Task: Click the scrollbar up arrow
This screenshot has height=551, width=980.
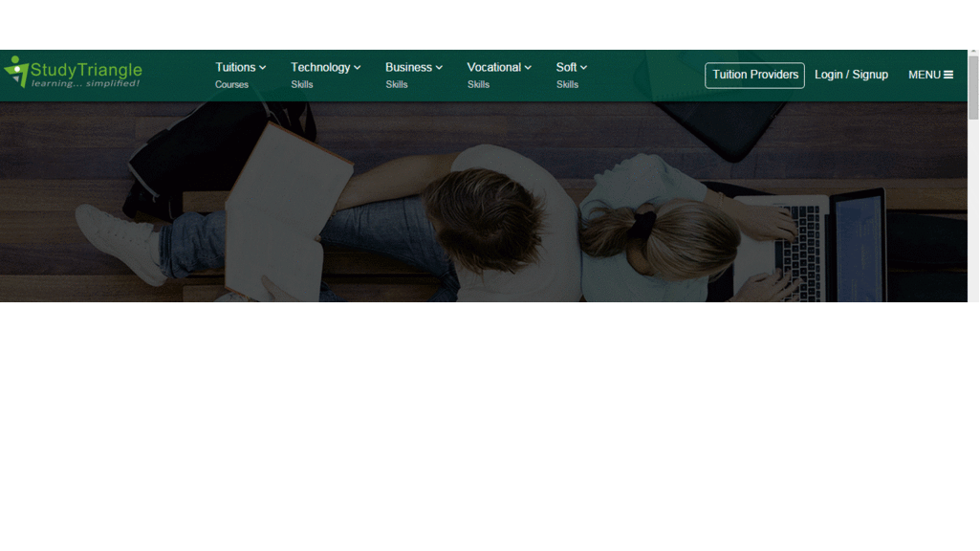Action: (973, 57)
